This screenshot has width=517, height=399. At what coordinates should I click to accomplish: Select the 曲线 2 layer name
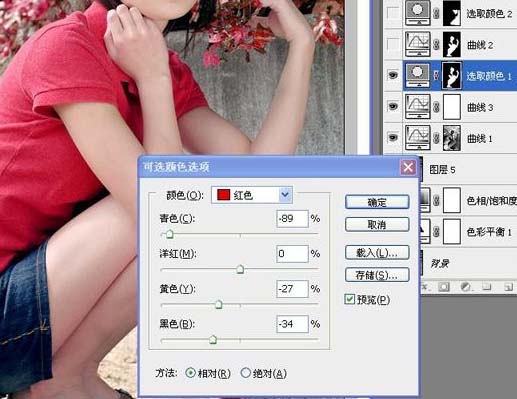click(480, 45)
